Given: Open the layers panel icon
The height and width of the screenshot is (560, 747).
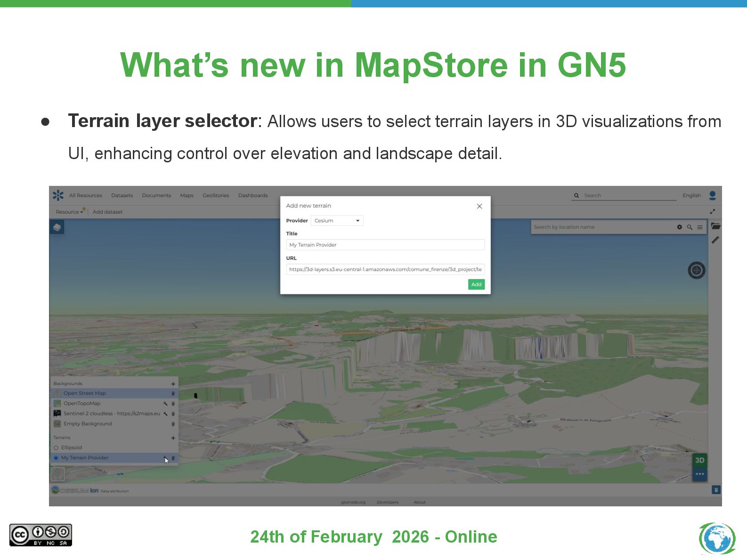Looking at the screenshot, I should (x=57, y=227).
